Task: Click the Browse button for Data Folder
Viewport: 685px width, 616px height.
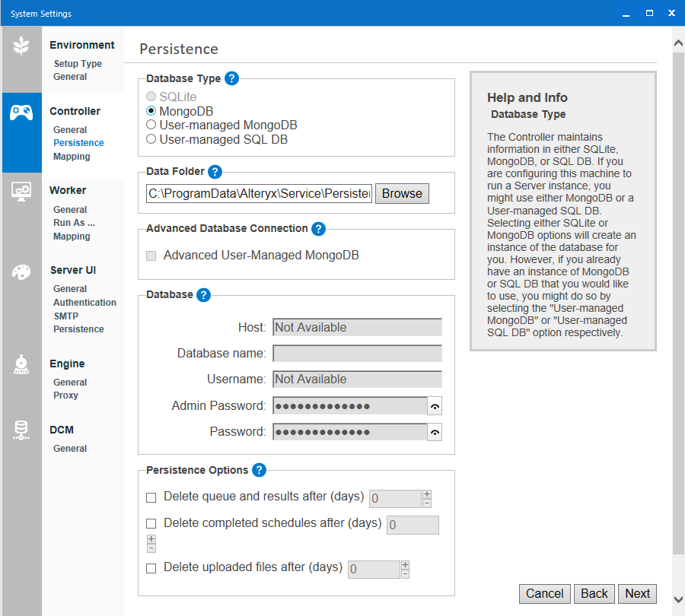Action: tap(402, 193)
